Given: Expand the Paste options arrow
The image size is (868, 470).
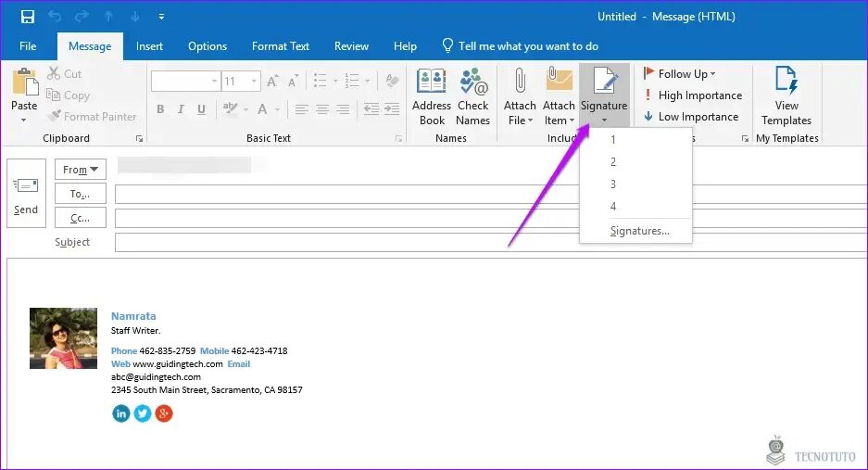Looking at the screenshot, I should 24,120.
